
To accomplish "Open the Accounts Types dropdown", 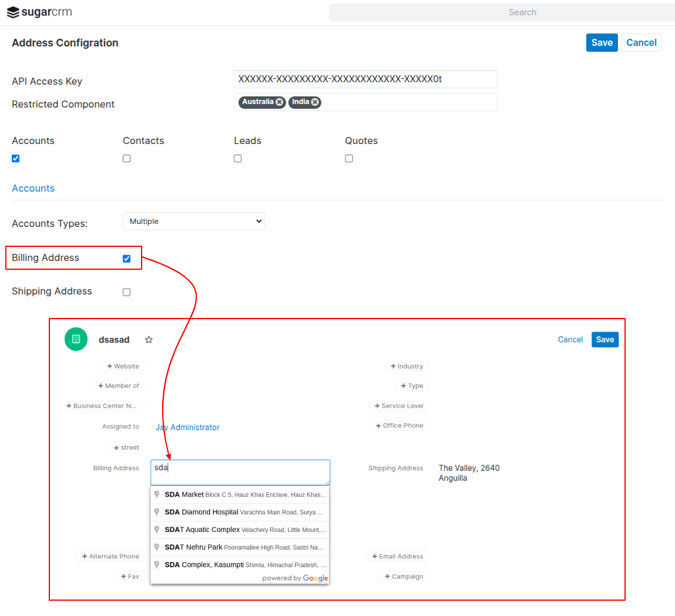I will (x=194, y=222).
